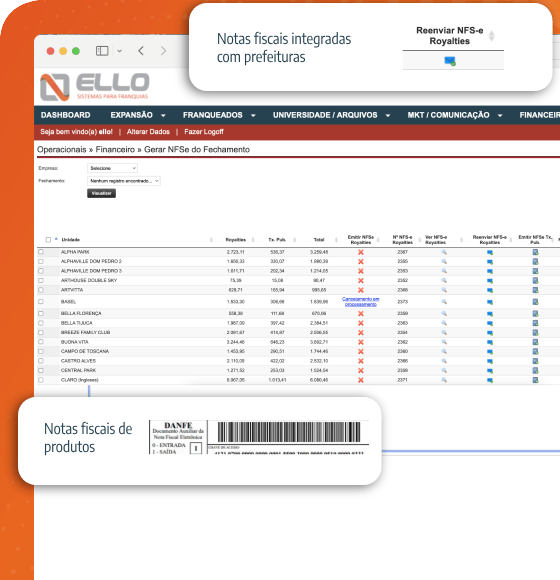Expand the FRANQUEADOS menu arrow
This screenshot has width=560, height=580.
[x=253, y=115]
